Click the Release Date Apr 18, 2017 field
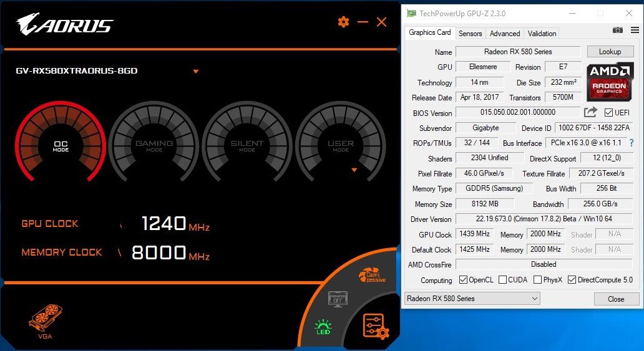The height and width of the screenshot is (351, 644). click(480, 97)
